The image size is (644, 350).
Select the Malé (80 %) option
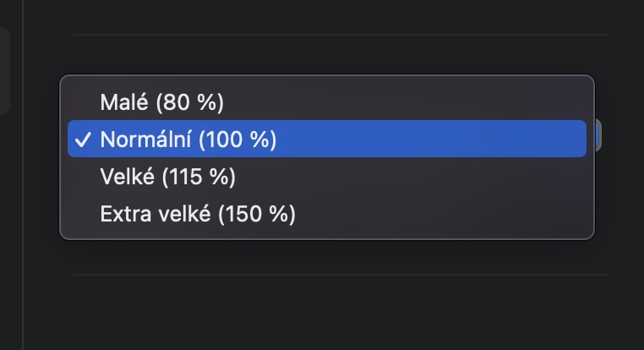161,102
